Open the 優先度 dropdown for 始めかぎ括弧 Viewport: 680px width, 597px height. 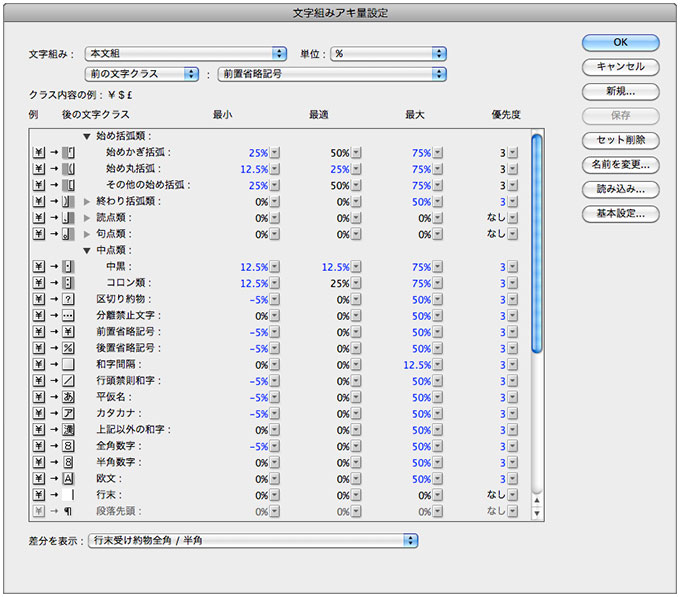[x=512, y=153]
